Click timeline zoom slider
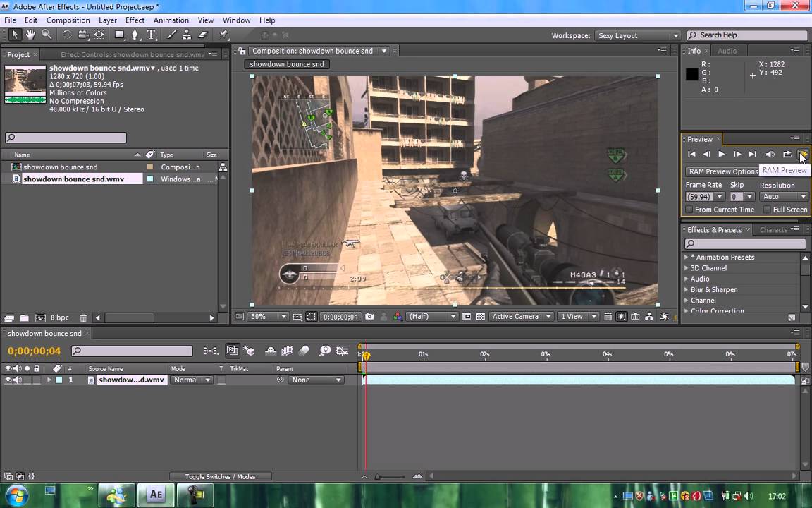812x508 pixels. 391,476
